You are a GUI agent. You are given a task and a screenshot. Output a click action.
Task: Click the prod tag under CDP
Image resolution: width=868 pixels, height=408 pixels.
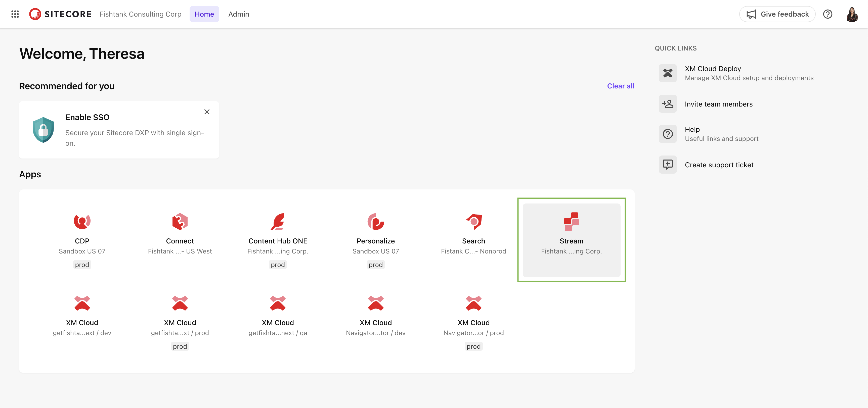(82, 265)
